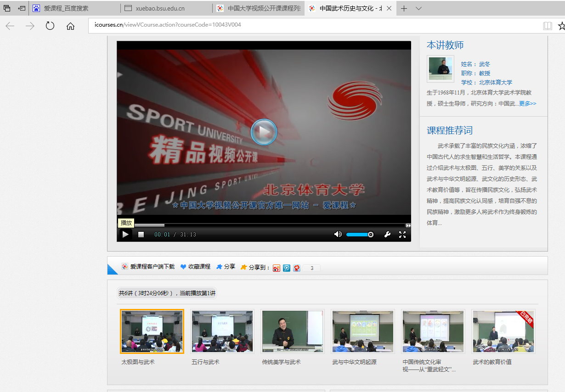Expand teacher intro via 更多>> link
565x392 pixels.
click(x=527, y=103)
